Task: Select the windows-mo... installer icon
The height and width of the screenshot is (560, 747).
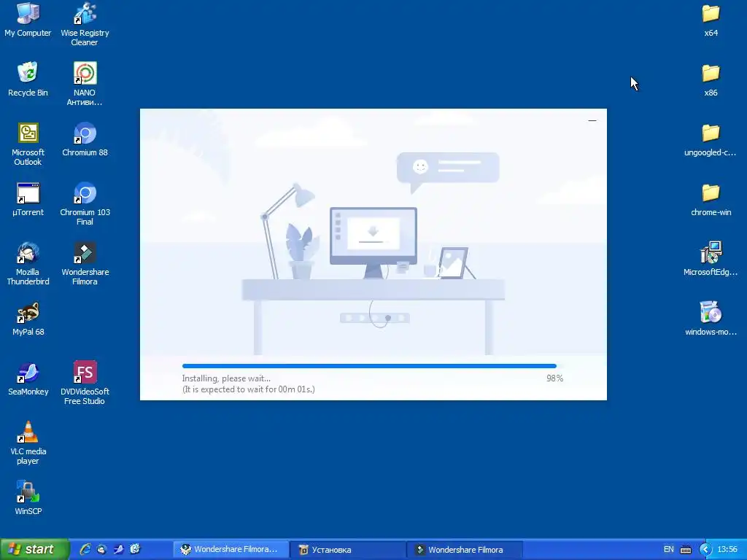Action: [711, 319]
